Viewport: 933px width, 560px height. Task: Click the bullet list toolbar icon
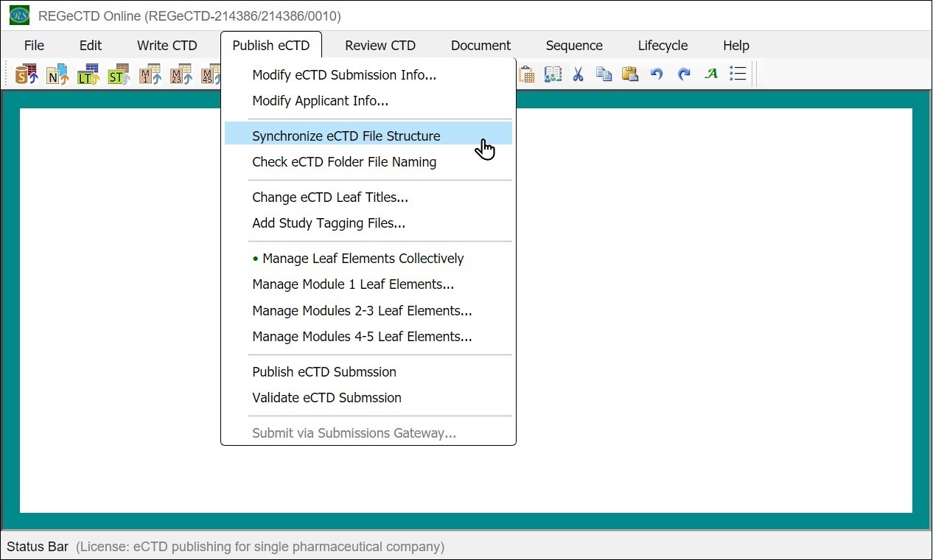[x=738, y=74]
